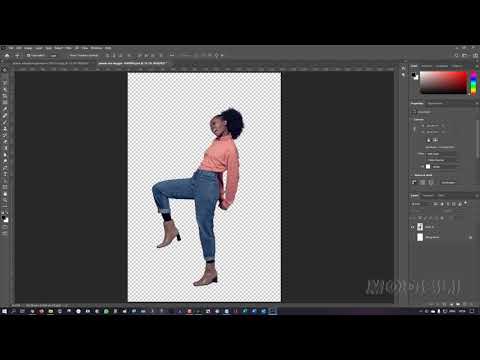Select the Crop tool in the toolbar
Viewport: 480px width, 360px height.
coord(5,96)
